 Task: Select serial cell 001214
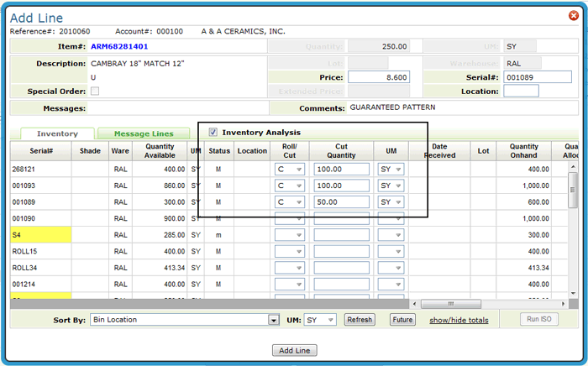point(41,285)
